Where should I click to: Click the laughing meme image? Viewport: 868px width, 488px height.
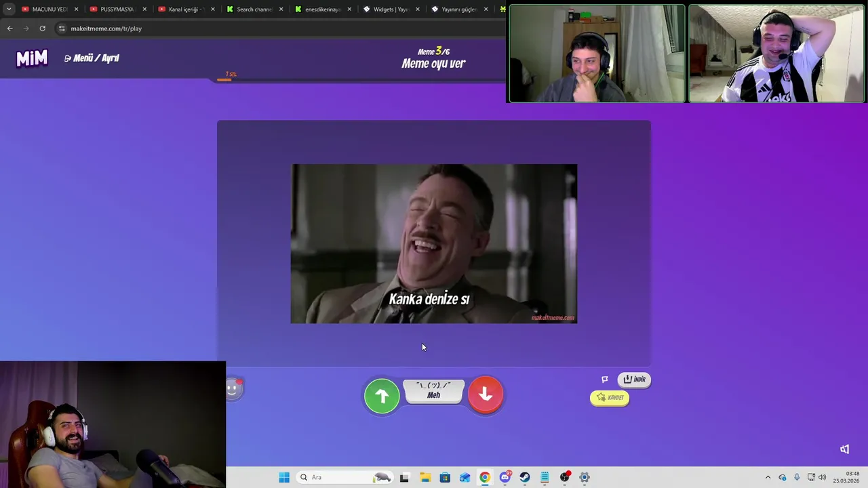click(434, 244)
